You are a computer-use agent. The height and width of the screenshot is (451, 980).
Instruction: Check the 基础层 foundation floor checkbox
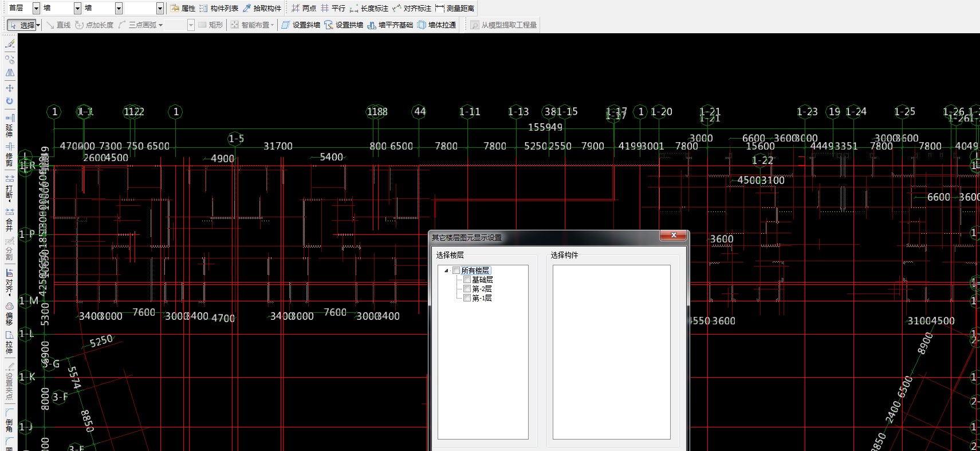[467, 280]
